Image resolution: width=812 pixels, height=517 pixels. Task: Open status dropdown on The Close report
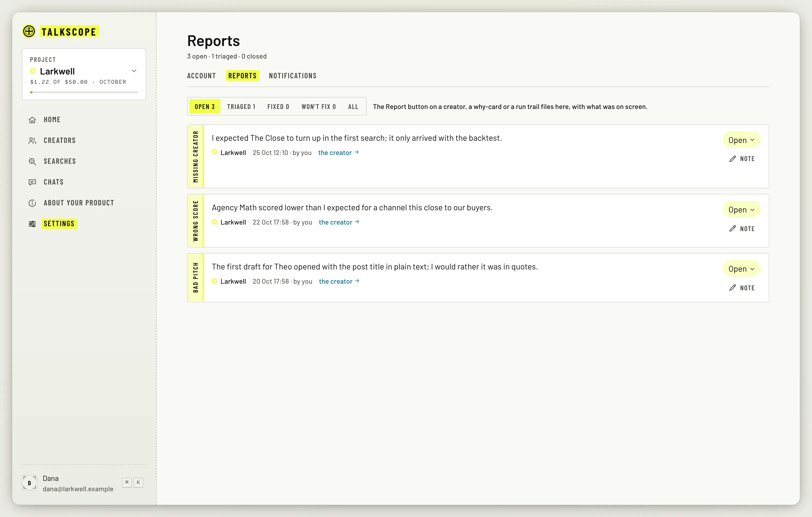pyautogui.click(x=741, y=140)
